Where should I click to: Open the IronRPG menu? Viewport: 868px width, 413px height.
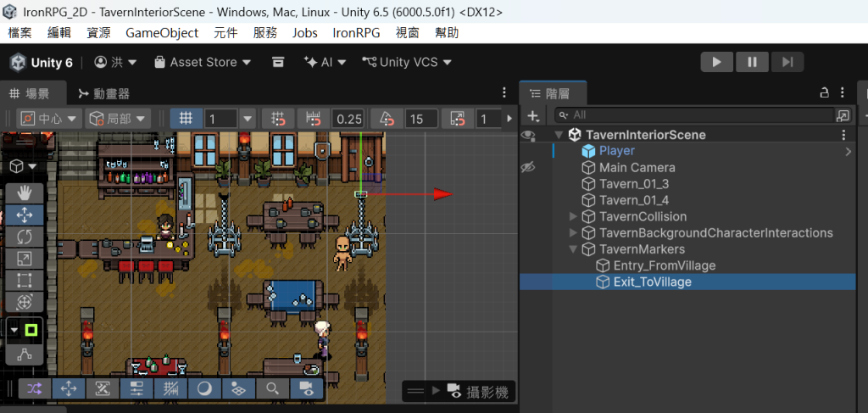pos(356,33)
